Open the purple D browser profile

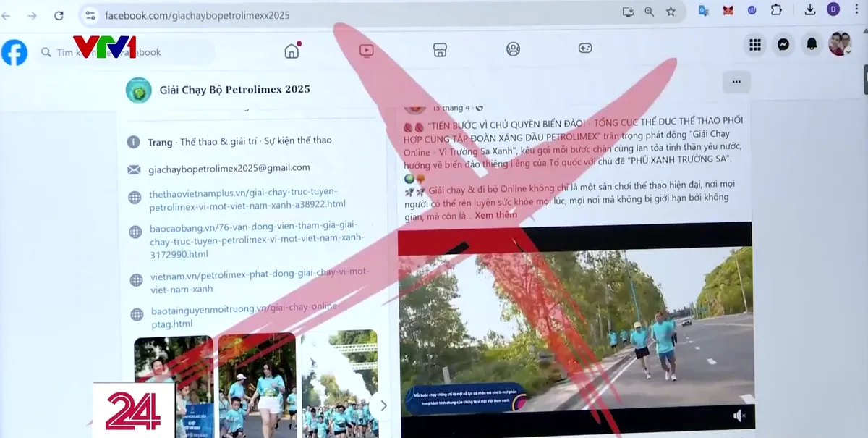[833, 9]
